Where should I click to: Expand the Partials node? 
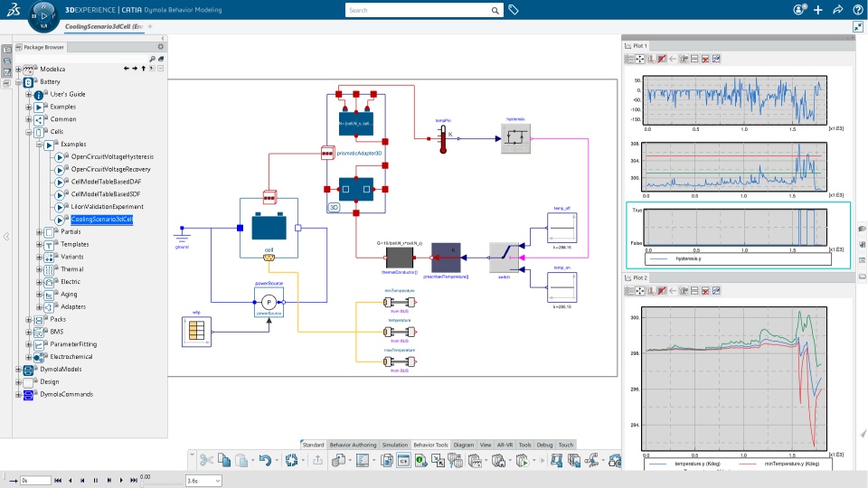pyautogui.click(x=39, y=232)
